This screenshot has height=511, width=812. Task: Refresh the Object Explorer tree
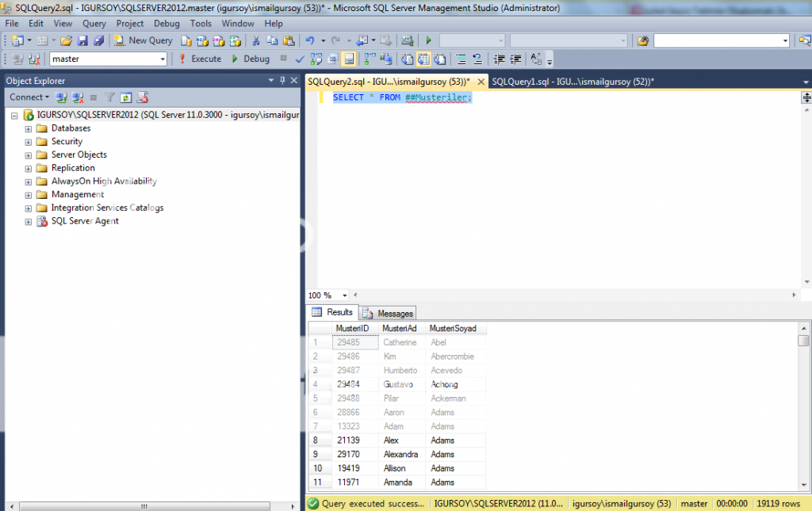coord(125,97)
